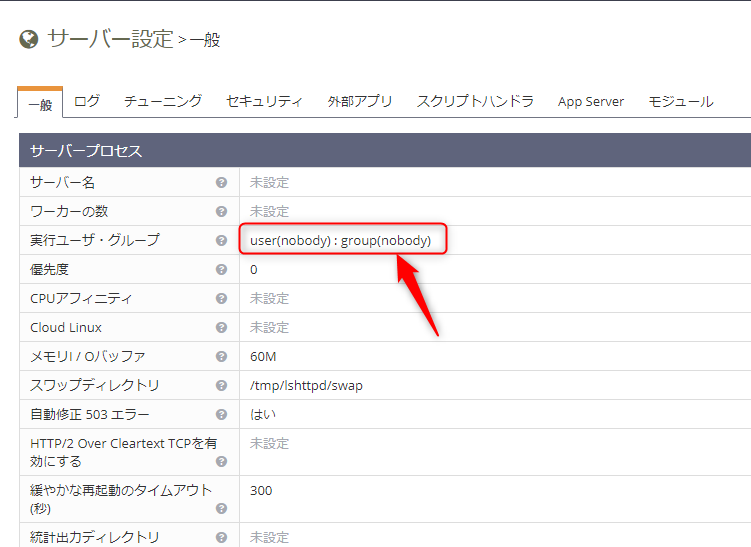Switch to the ログ tab
Viewport: 751px width, 547px height.
point(87,101)
